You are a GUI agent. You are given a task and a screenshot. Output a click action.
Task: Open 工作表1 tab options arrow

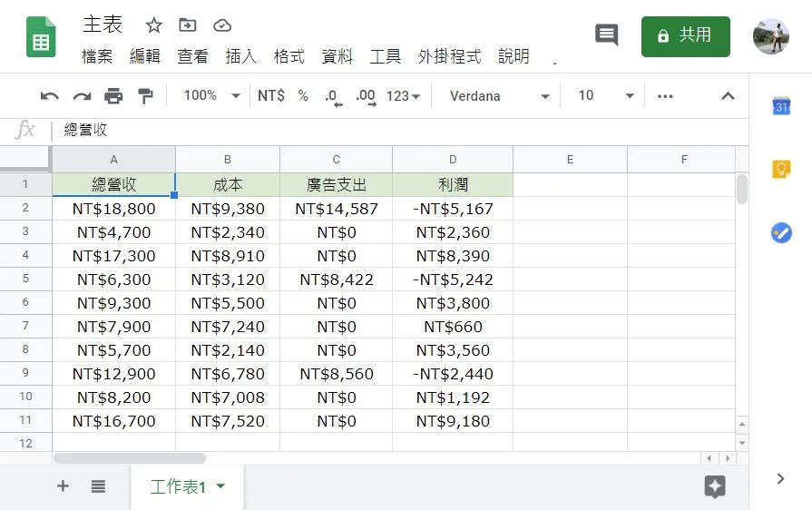(220, 485)
